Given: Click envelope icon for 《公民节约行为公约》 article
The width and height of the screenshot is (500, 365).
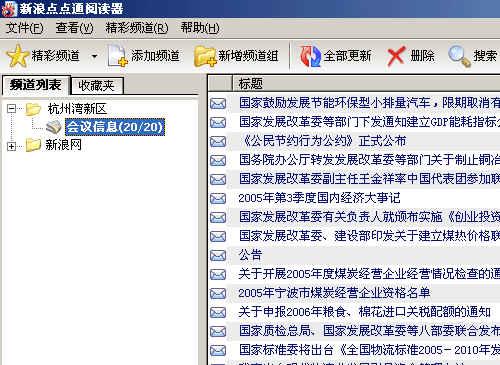Looking at the screenshot, I should (218, 142).
